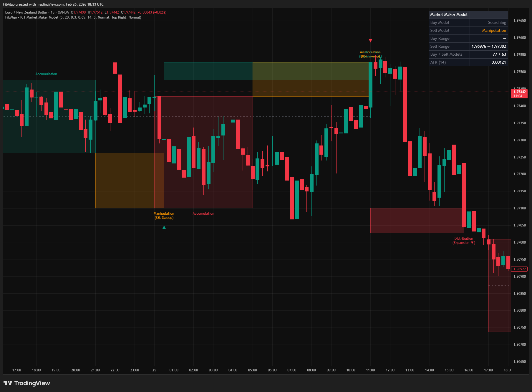Click the Manipulation (SSL Sweep) label below the zone

(x=164, y=215)
